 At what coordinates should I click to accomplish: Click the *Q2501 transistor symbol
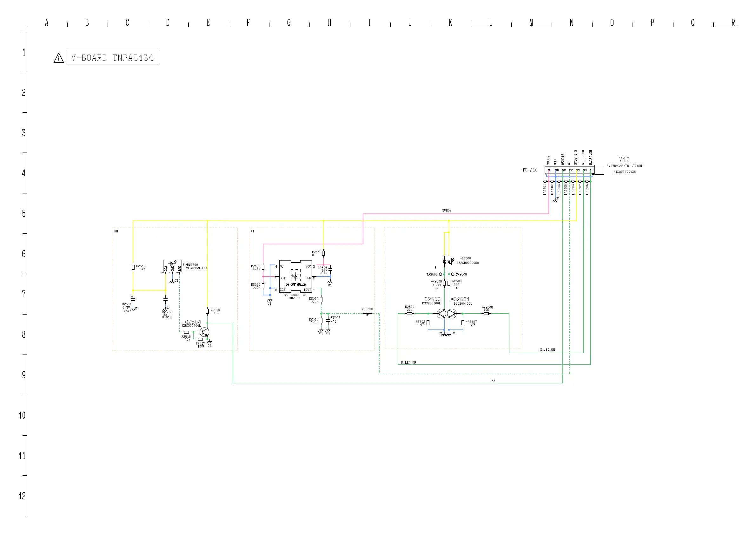452,314
